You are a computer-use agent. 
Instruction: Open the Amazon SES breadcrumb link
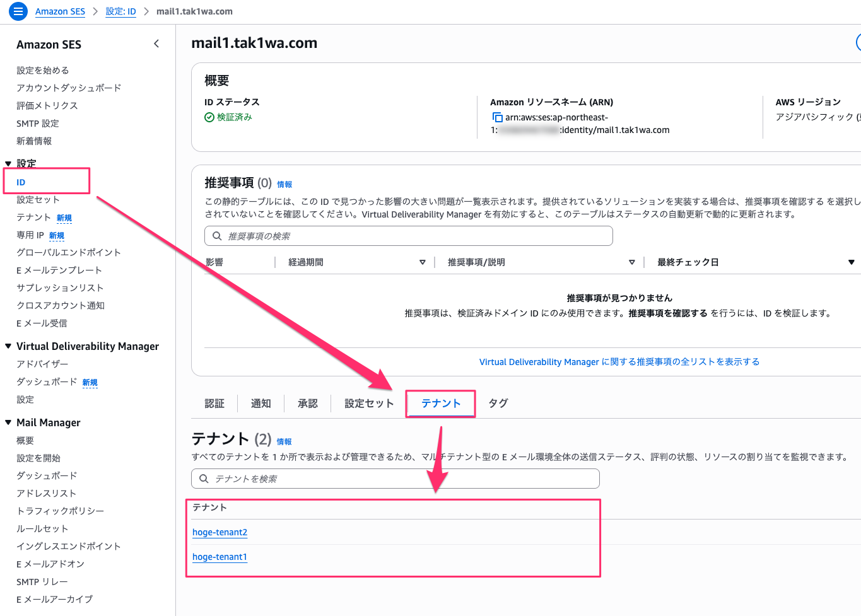click(x=60, y=11)
